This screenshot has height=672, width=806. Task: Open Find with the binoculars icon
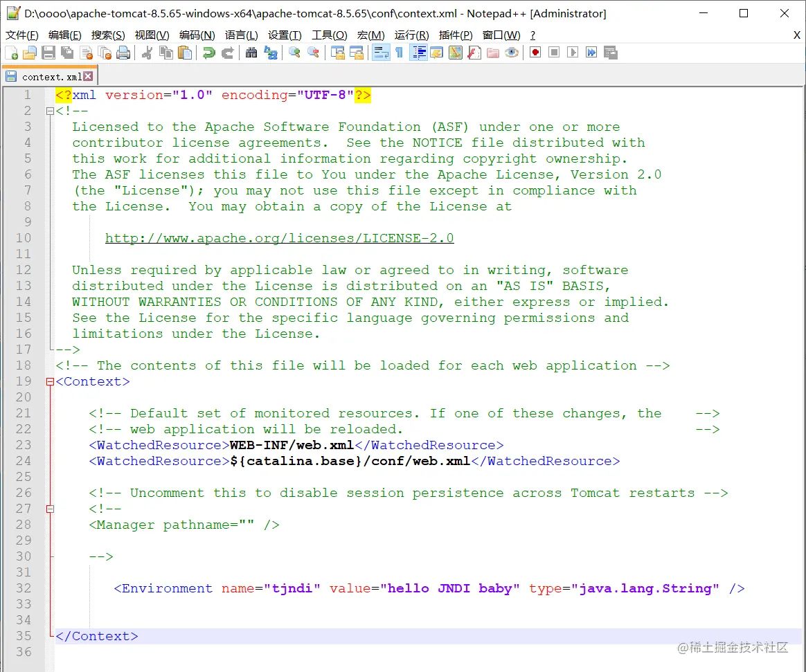251,53
